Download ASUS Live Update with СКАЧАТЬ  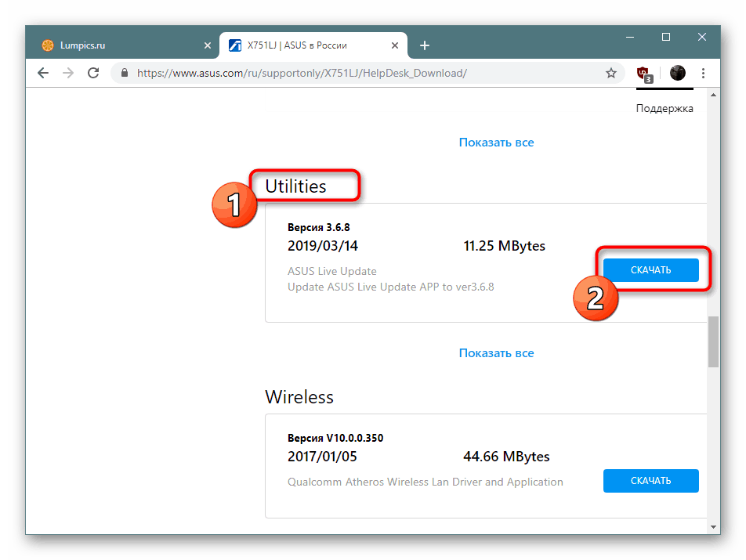pos(651,270)
